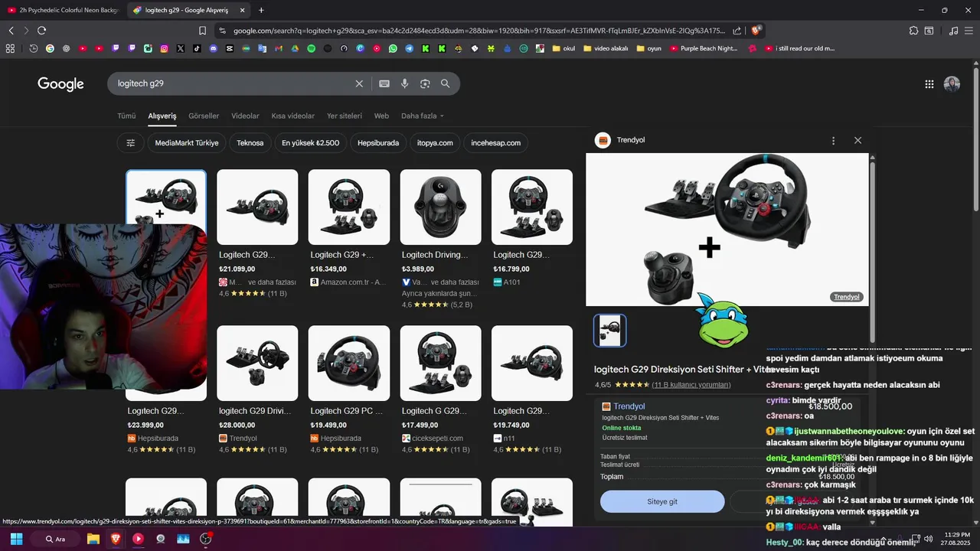Image resolution: width=980 pixels, height=551 pixels.
Task: Open the A101 Logitech G29 card ₺16.799,00
Action: coord(532,228)
